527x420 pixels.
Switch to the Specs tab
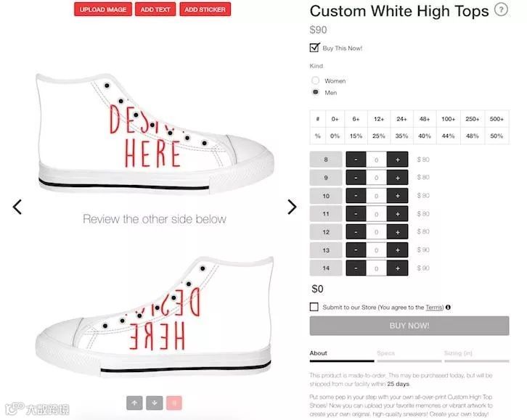[x=385, y=353]
